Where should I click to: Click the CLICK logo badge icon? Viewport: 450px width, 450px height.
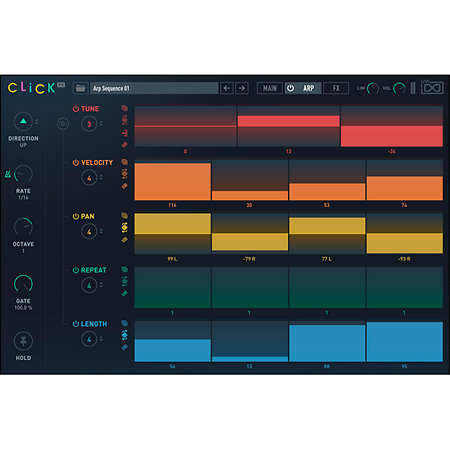coord(61,85)
